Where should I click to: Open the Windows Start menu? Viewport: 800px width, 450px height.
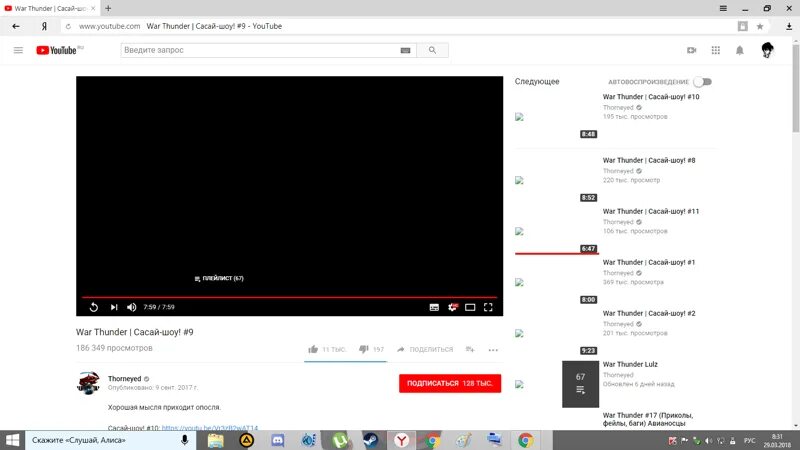coord(12,440)
